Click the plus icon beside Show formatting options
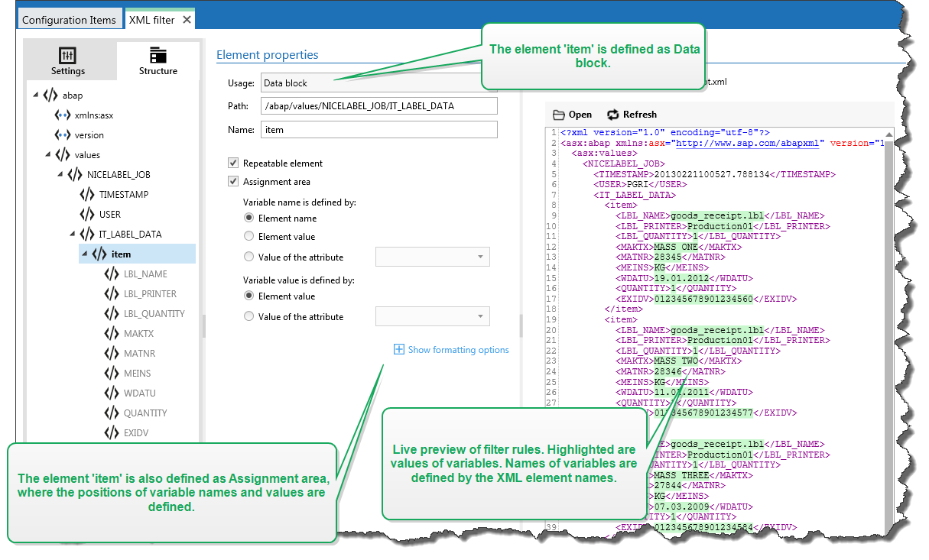This screenshot has height=560, width=929. [x=398, y=349]
